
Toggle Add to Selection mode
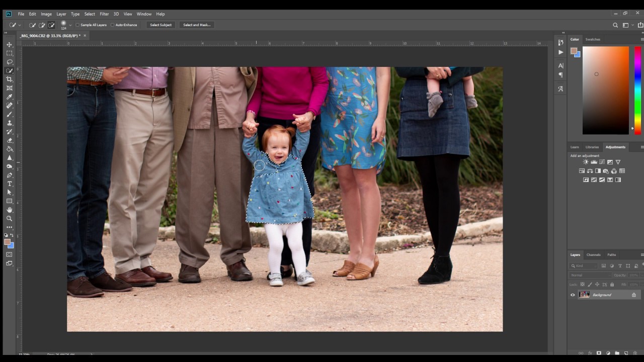click(42, 25)
